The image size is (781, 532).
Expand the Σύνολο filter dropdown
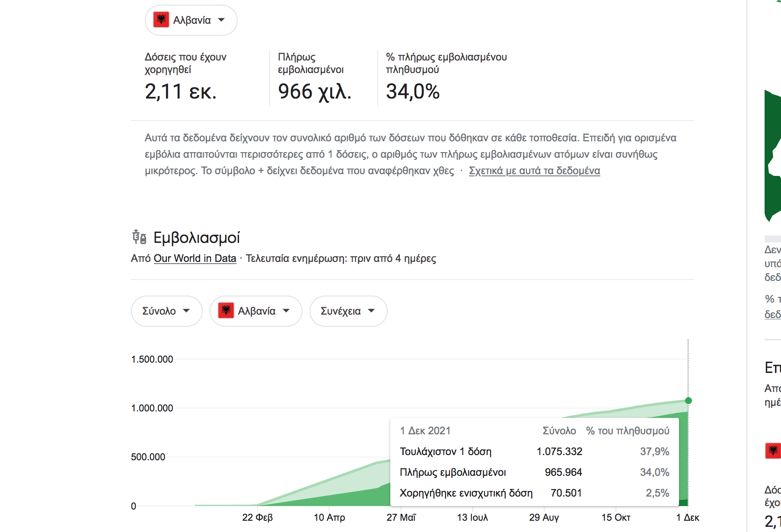click(x=166, y=311)
